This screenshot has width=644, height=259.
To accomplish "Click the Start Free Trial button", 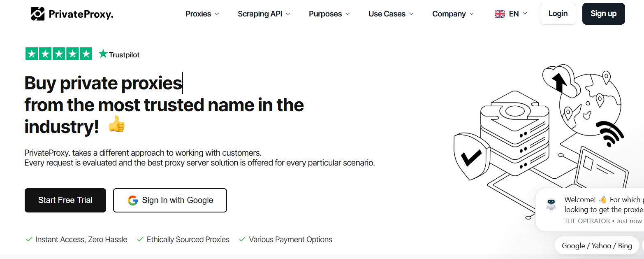I will (x=65, y=200).
